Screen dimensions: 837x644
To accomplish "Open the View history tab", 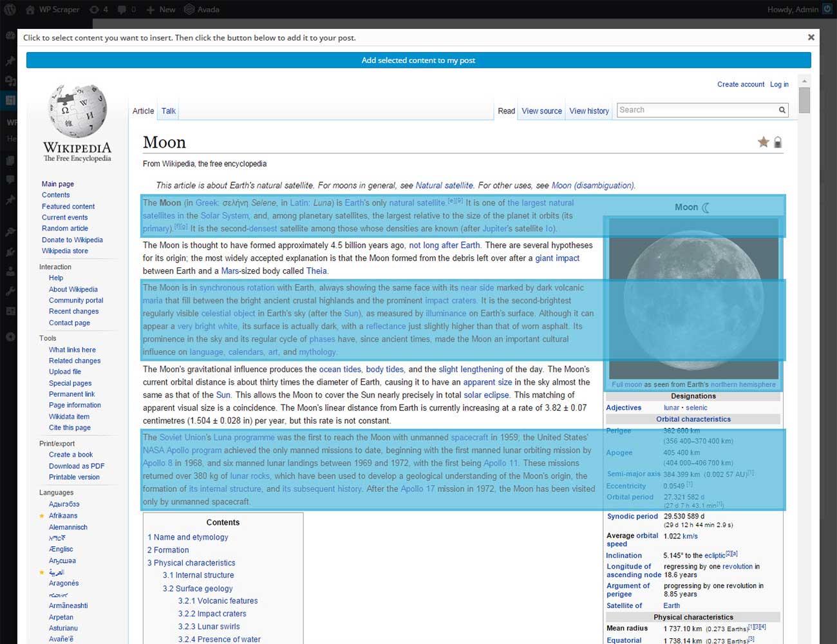I will click(589, 111).
